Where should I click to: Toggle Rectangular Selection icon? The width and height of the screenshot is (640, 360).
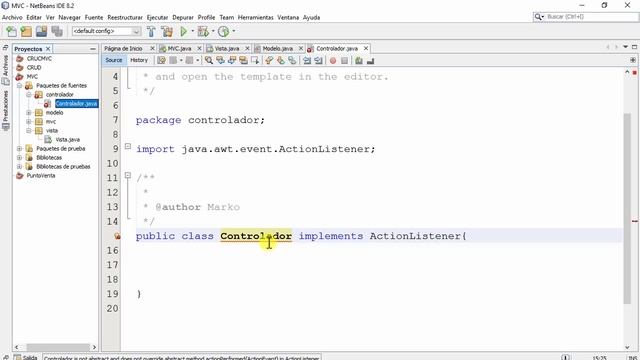[x=255, y=60]
